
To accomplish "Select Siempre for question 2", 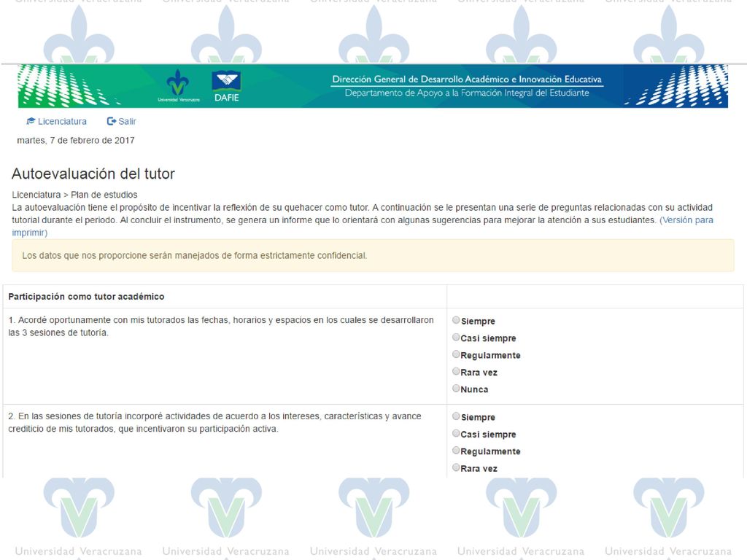I will pyautogui.click(x=456, y=416).
